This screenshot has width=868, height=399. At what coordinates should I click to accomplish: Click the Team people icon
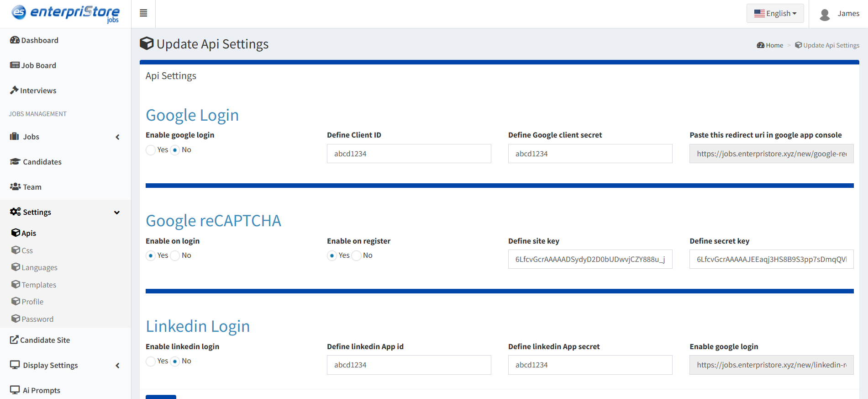[15, 187]
